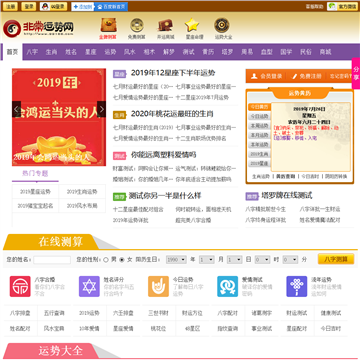The image size is (360, 360).
Task: Show next slide in the banner carousel
Action: pyautogui.click(x=101, y=109)
